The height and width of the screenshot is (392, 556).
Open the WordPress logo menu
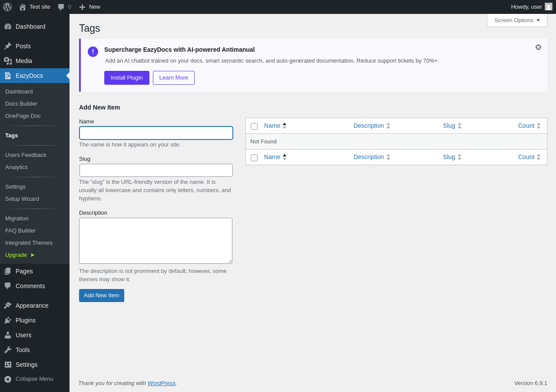pyautogui.click(x=7, y=7)
